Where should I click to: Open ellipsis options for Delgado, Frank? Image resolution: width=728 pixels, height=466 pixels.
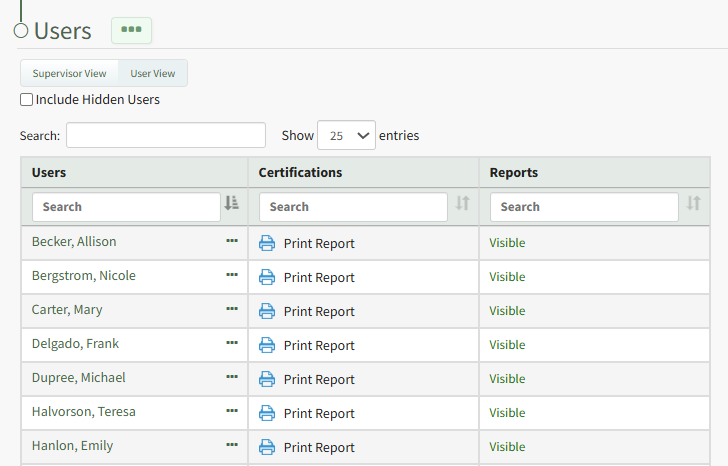[232, 343]
